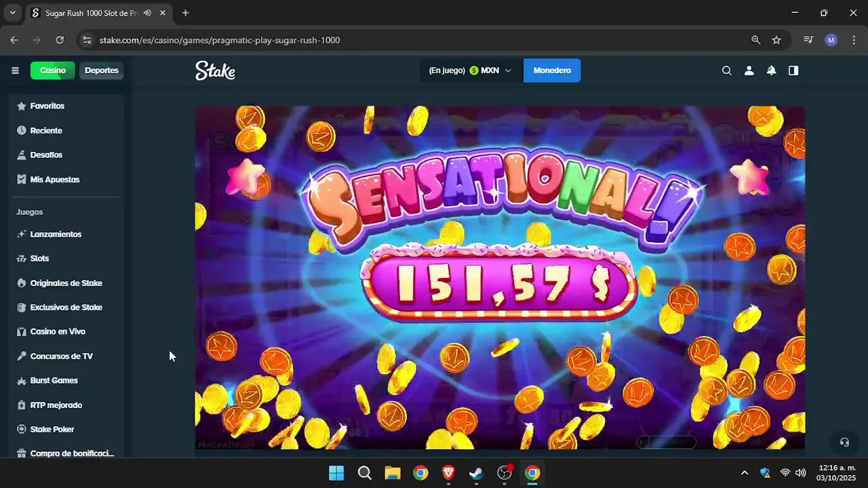Open the live support headset icon

(x=844, y=442)
